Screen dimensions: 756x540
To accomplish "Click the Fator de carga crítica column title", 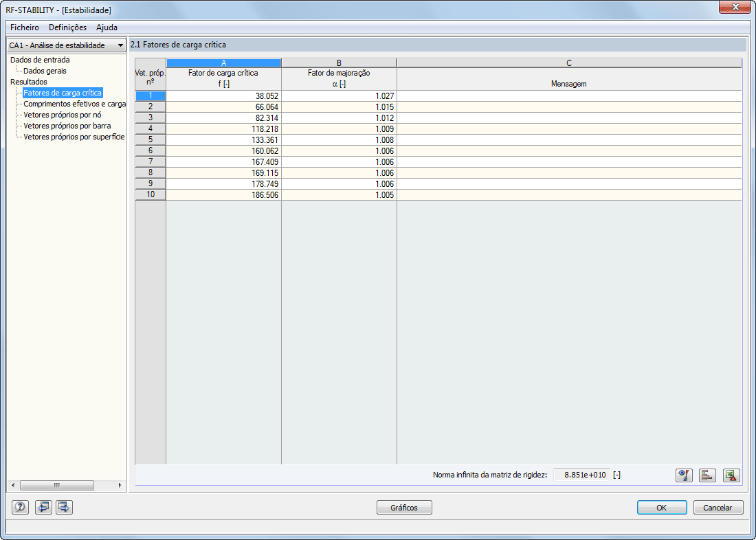I will click(x=223, y=74).
